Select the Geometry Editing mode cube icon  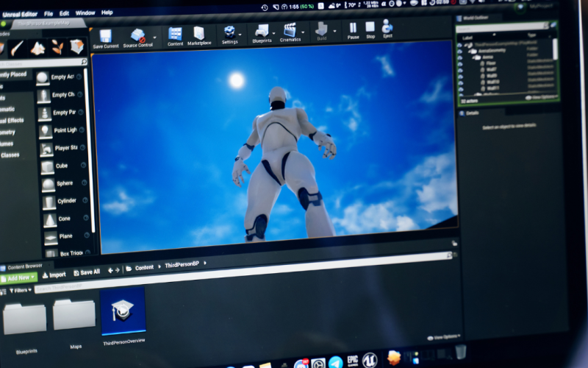pos(77,46)
